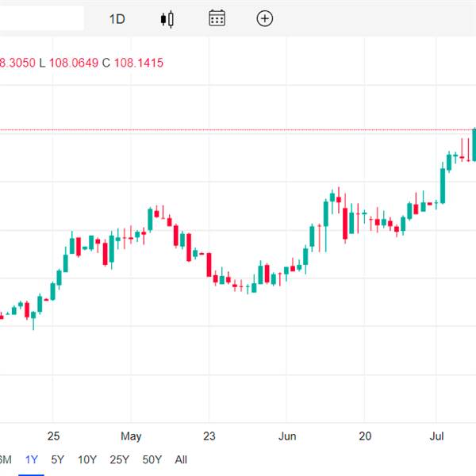Viewport: 476px width, 476px height.
Task: Click the close value 108.1415
Action: pyautogui.click(x=139, y=63)
